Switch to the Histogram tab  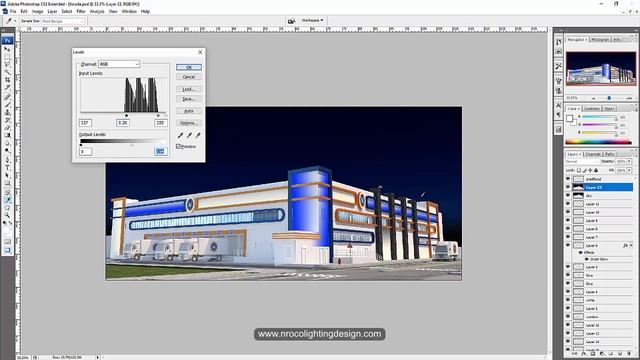pos(600,39)
